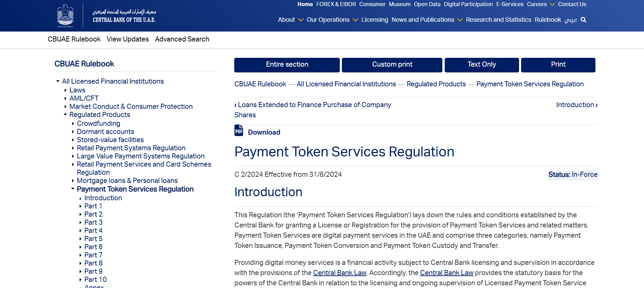
Task: Select Mortgage loans & Personal loans item
Action: coord(127,181)
